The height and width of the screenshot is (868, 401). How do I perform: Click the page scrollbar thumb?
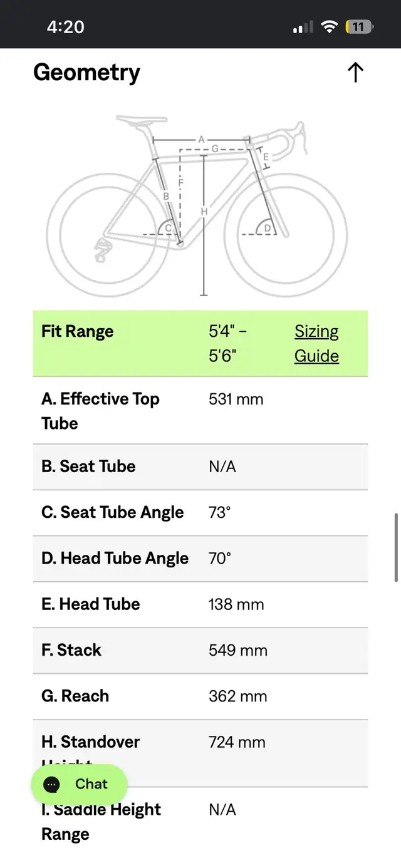click(x=396, y=548)
